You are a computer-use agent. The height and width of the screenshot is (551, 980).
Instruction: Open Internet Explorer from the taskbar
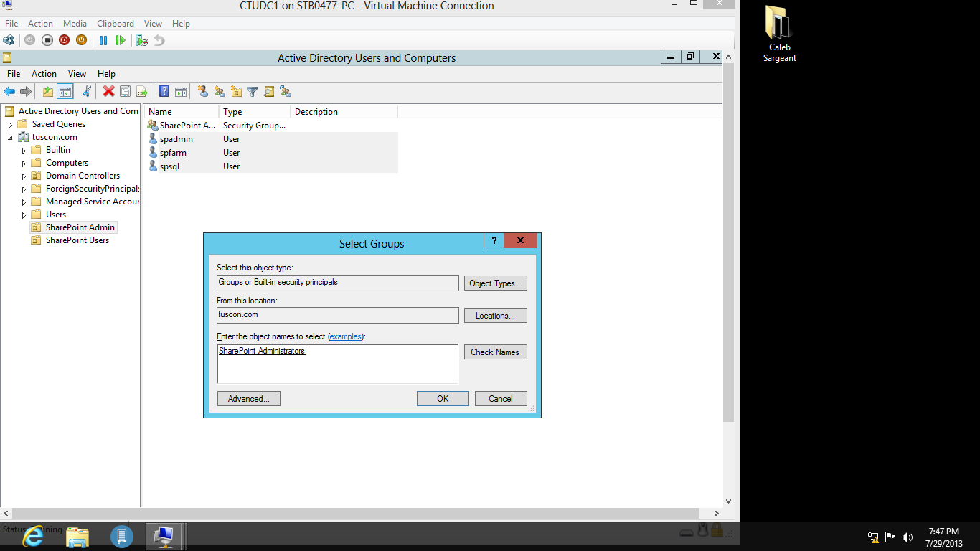click(x=33, y=536)
